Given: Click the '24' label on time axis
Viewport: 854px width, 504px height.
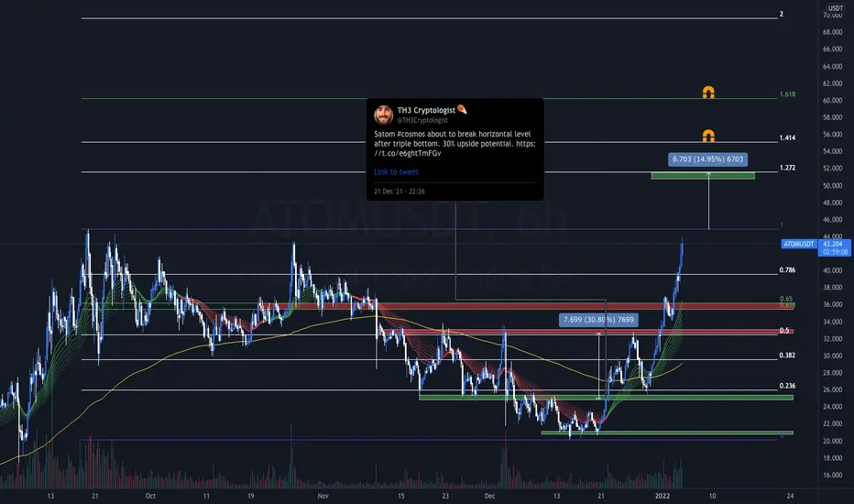Looking at the screenshot, I should coord(790,496).
